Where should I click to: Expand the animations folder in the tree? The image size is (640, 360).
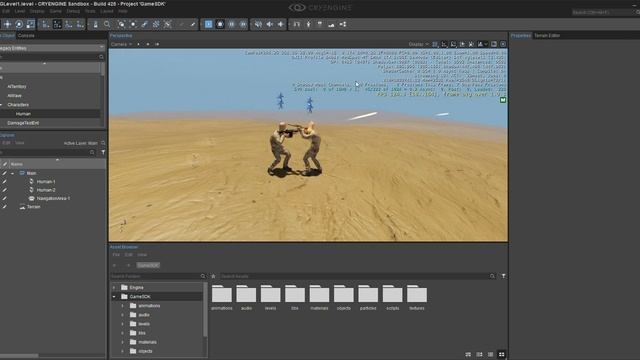pos(122,306)
